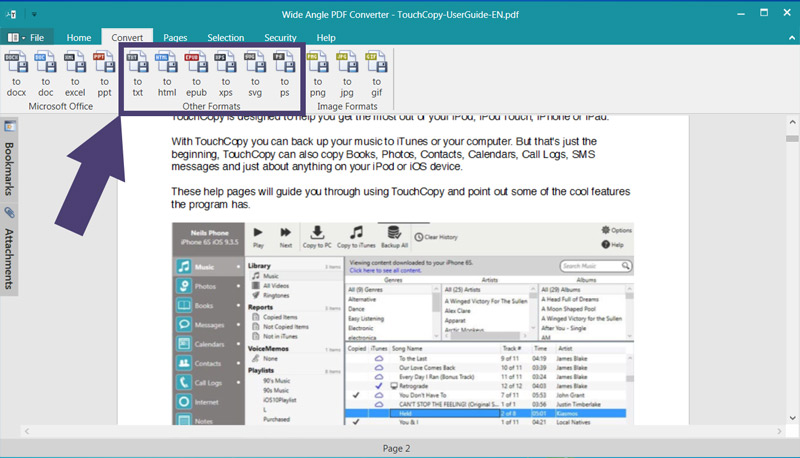The image size is (800, 458).
Task: Convert the PDF to xps
Action: (226, 74)
